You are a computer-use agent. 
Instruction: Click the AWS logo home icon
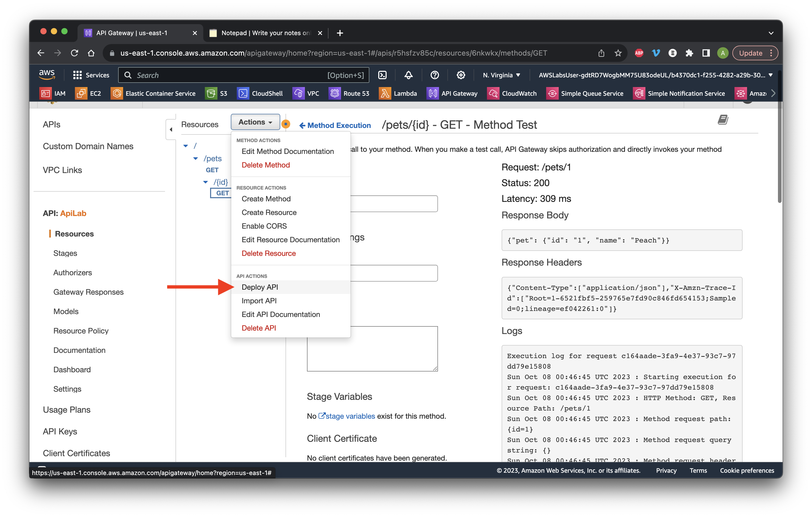(x=47, y=74)
